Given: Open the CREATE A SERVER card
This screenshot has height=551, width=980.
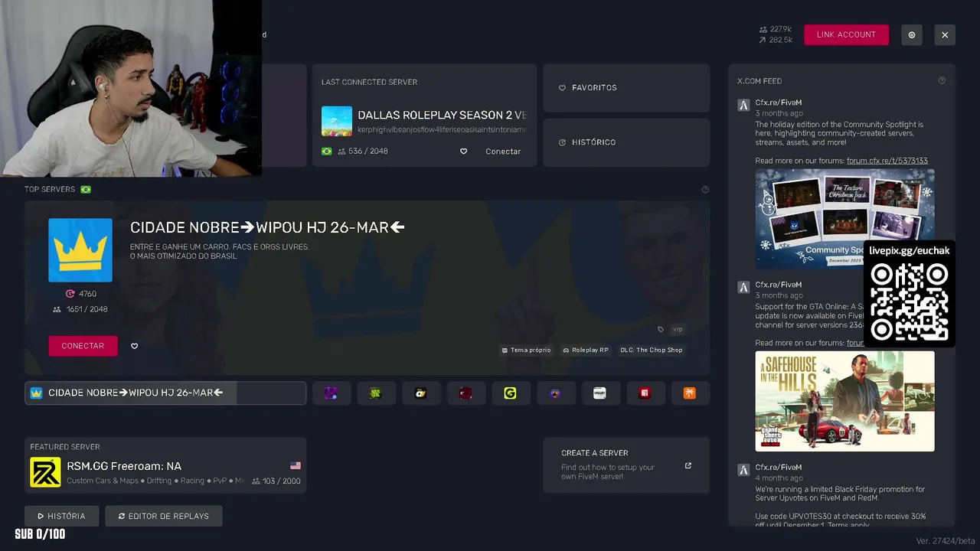Looking at the screenshot, I should (x=626, y=465).
